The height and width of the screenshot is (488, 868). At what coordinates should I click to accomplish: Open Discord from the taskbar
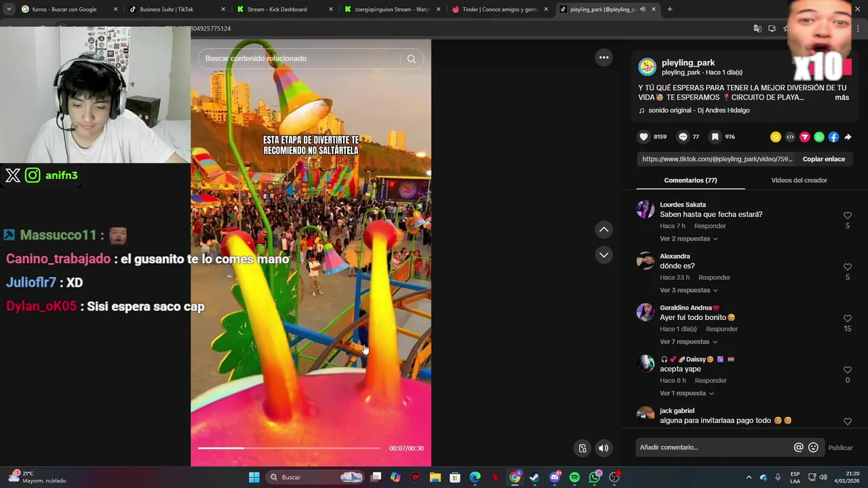point(555,477)
